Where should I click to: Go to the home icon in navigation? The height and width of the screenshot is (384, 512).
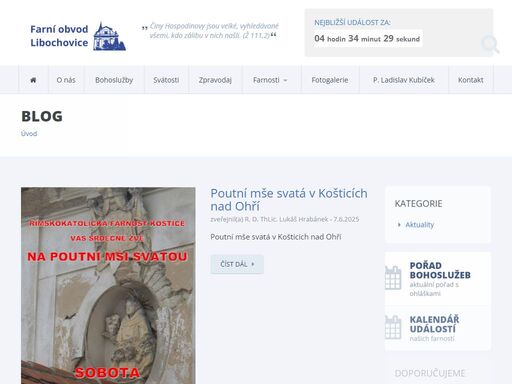pos(33,80)
